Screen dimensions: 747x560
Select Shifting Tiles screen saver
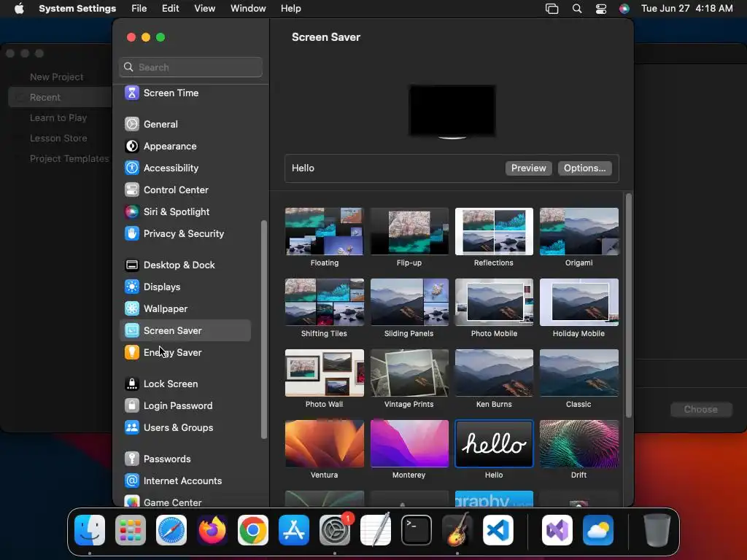[325, 303]
